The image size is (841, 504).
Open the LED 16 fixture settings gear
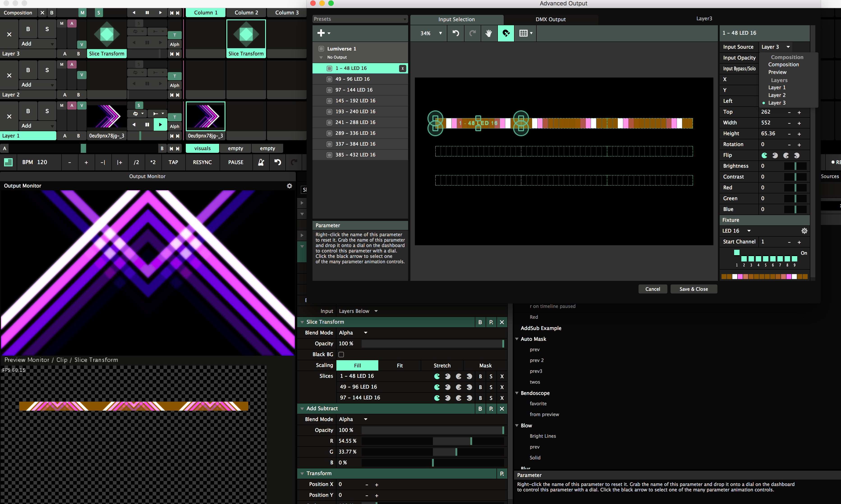click(x=804, y=231)
